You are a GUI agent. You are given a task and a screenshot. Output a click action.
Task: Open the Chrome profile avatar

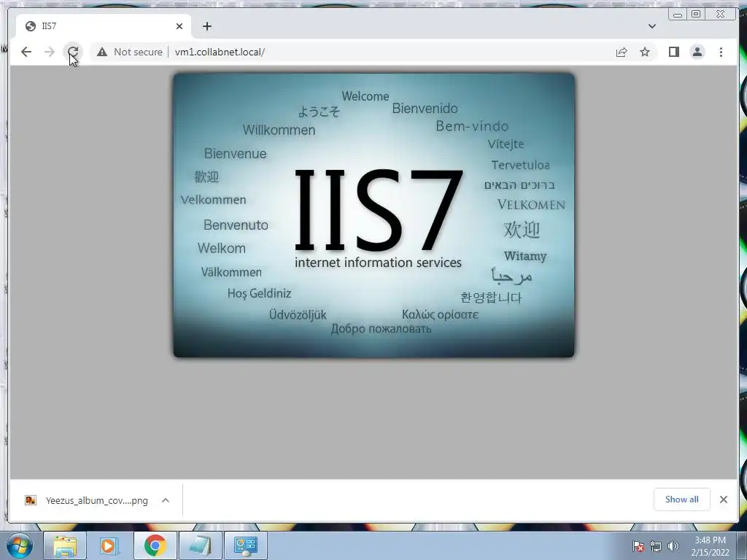point(697,52)
